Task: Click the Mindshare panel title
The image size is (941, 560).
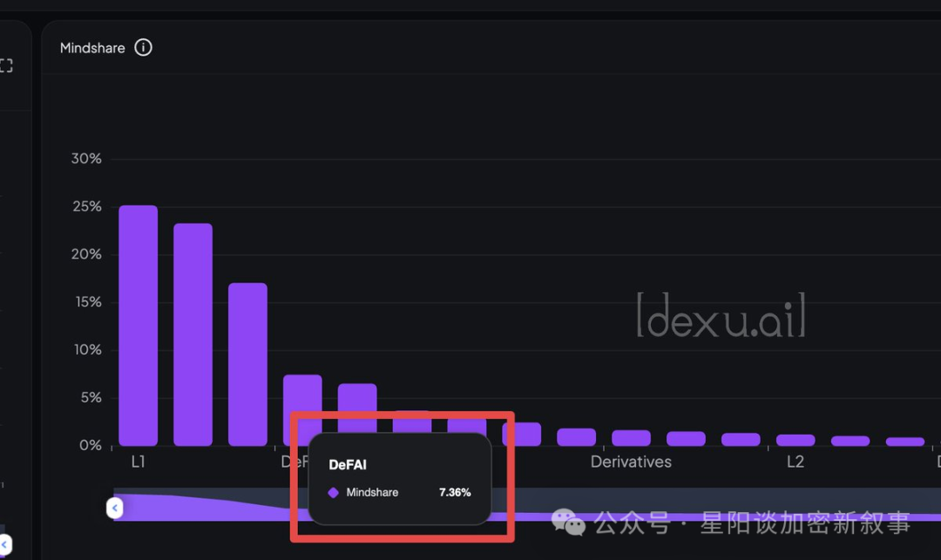Action: pos(92,48)
